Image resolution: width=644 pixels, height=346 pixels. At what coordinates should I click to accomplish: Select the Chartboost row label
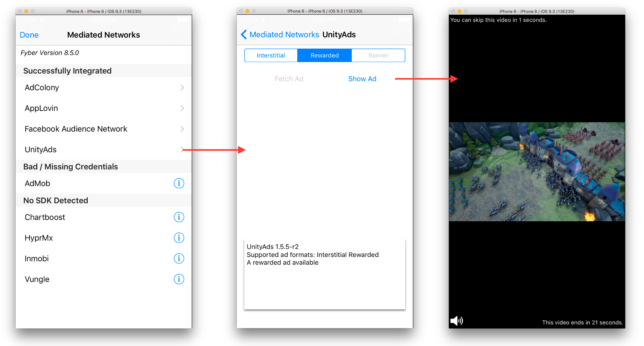coord(45,217)
